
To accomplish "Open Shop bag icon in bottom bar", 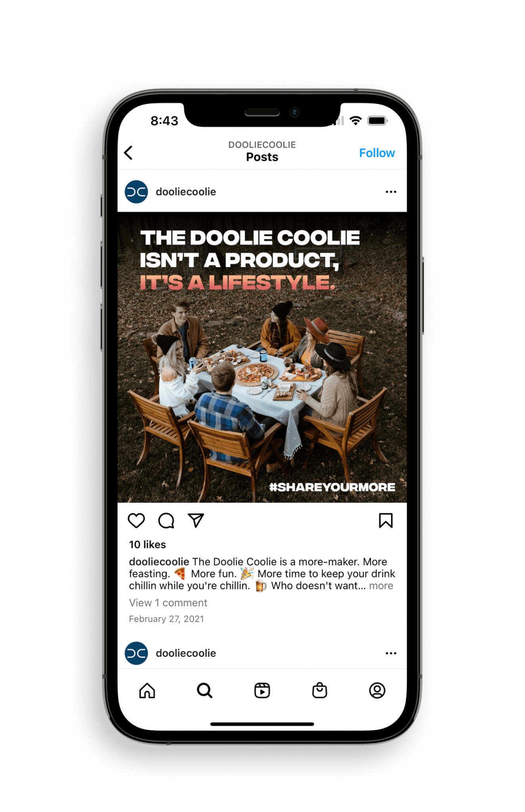I will (x=320, y=691).
